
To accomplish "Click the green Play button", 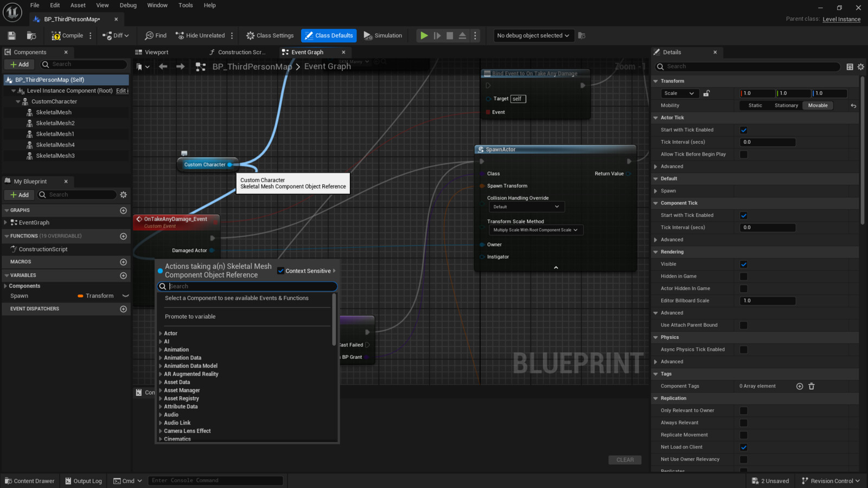I will tap(424, 36).
